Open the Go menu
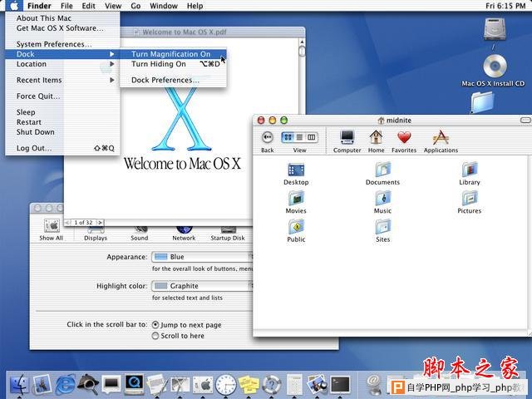 (x=135, y=6)
